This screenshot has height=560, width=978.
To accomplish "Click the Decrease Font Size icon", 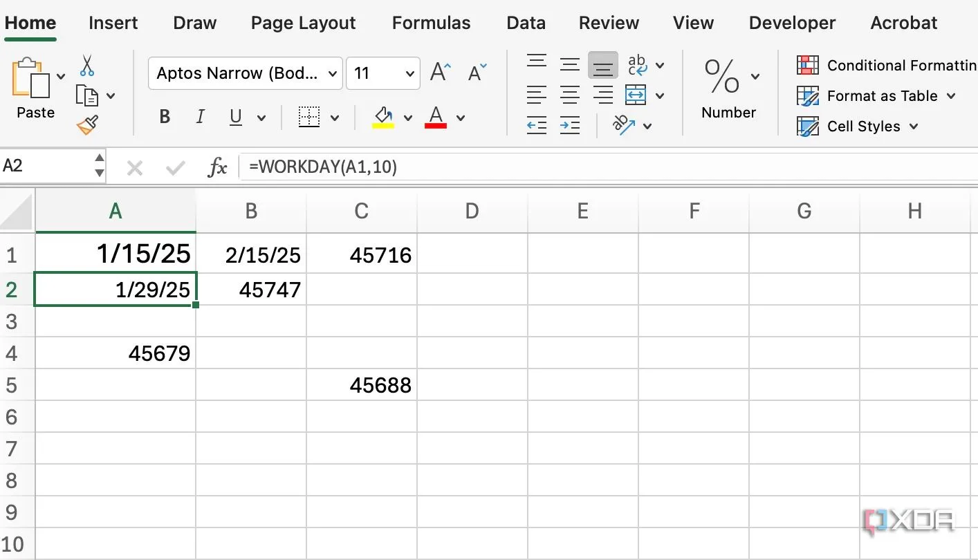I will [477, 73].
